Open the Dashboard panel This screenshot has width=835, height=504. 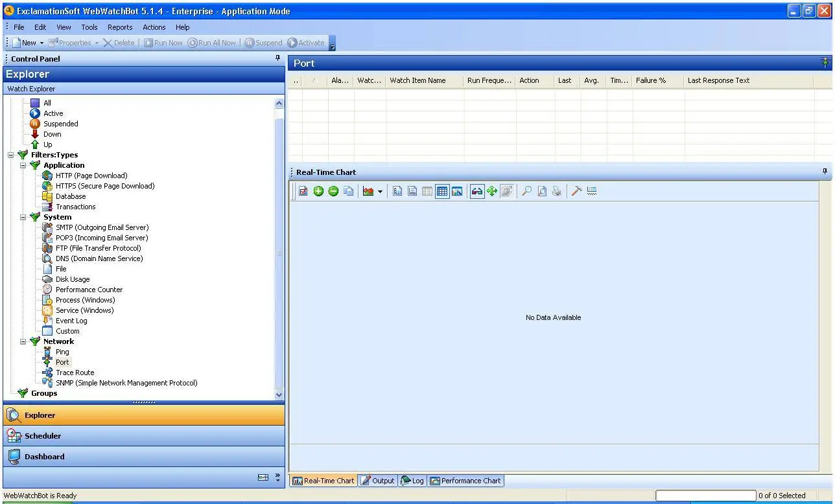tap(143, 456)
